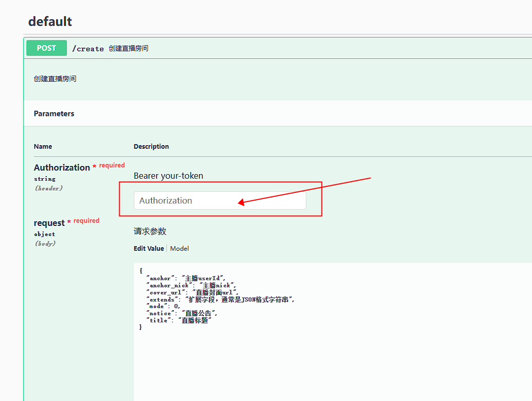
Task: Click the Parameters section heading
Action: (54, 114)
